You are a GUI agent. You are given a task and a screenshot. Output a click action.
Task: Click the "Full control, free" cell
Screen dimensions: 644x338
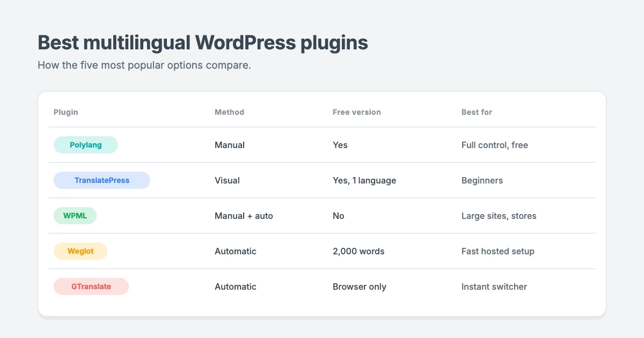(x=495, y=145)
